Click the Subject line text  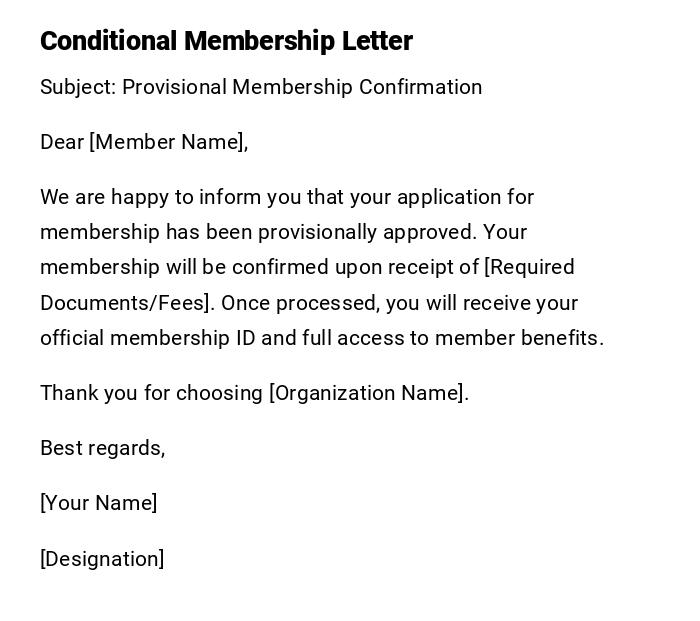click(x=260, y=87)
